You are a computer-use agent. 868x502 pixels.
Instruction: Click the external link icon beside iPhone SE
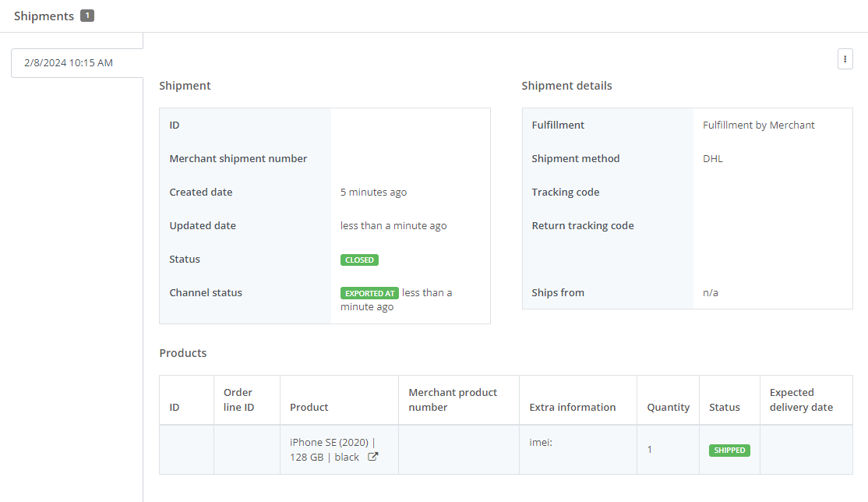coord(372,458)
